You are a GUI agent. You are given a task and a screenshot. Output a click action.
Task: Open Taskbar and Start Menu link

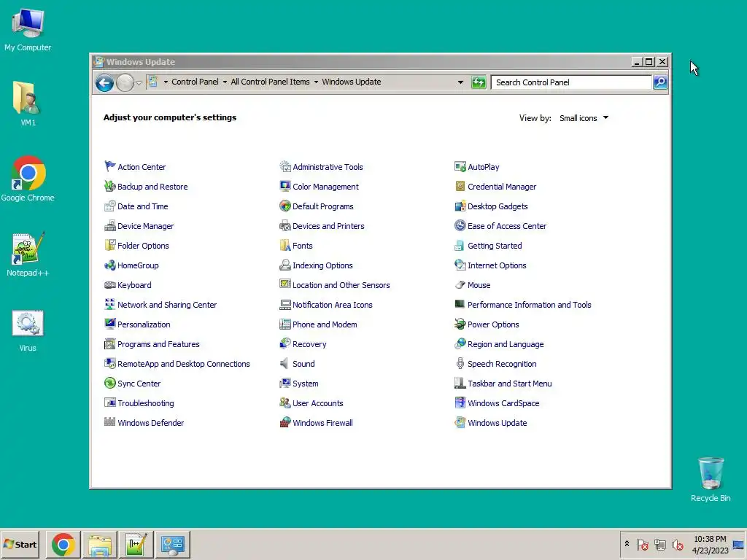(x=510, y=384)
